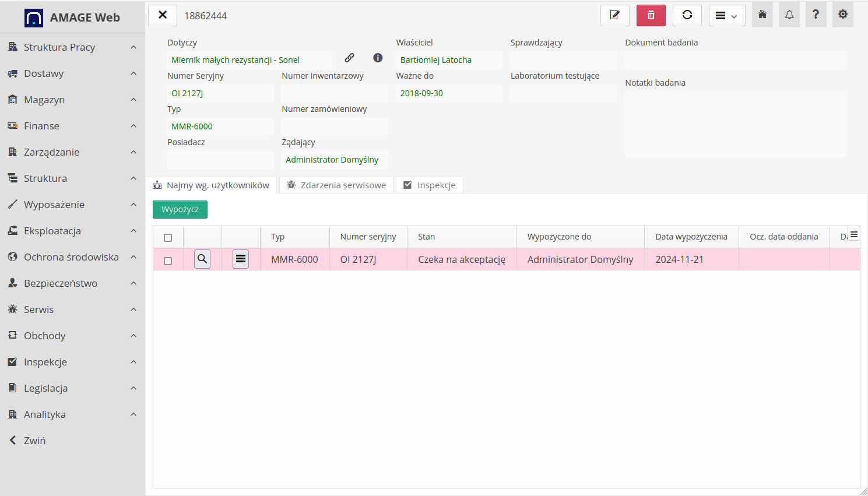This screenshot has width=868, height=496.
Task: Delete record with red trash button
Action: coord(651,15)
